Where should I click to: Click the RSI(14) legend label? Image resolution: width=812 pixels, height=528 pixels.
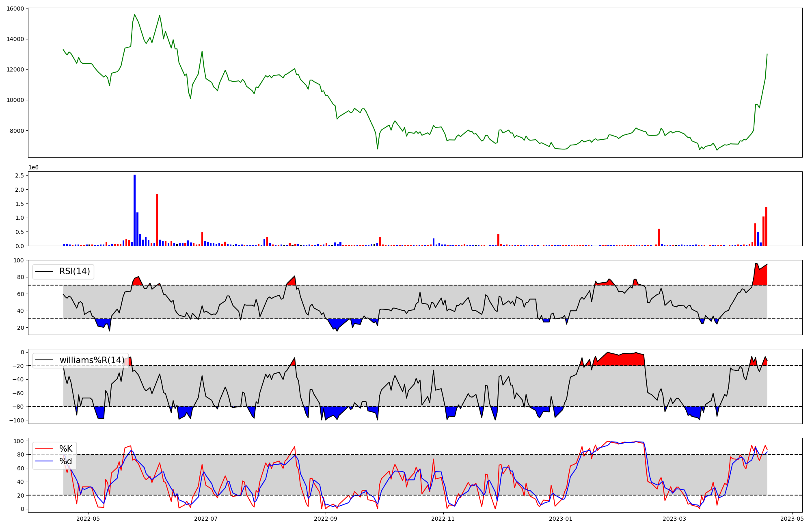pyautogui.click(x=74, y=271)
